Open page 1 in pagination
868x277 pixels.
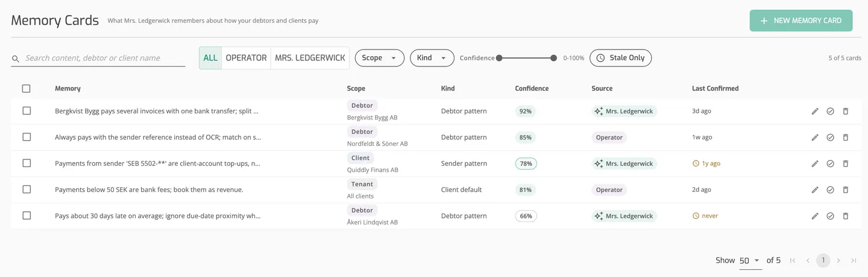823,261
